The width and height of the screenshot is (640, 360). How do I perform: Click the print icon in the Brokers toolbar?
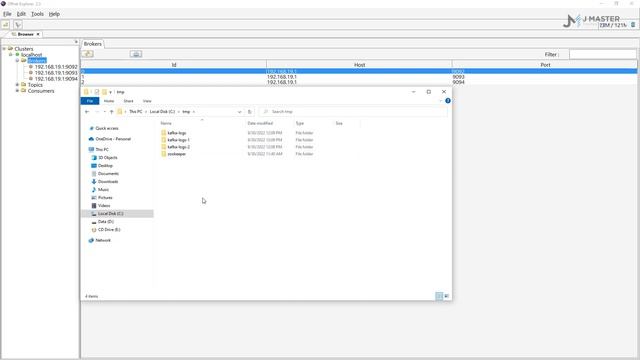click(x=136, y=54)
